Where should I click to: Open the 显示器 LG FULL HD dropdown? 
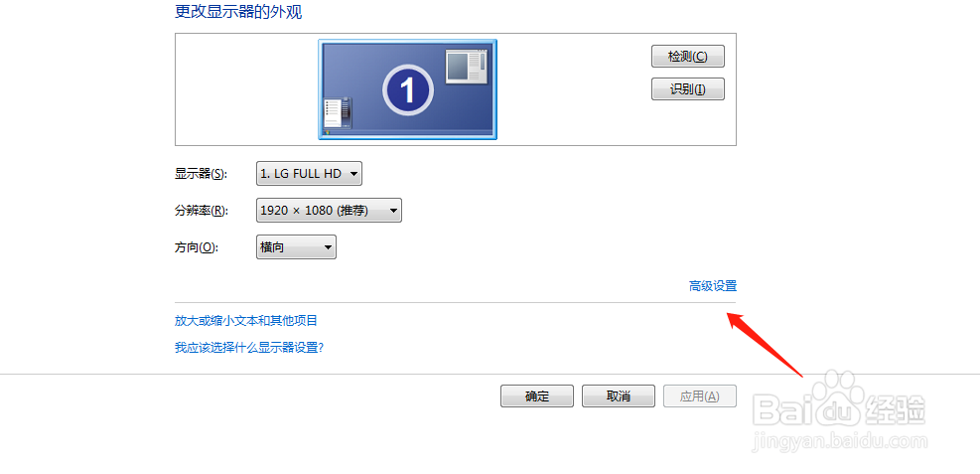(x=310, y=174)
